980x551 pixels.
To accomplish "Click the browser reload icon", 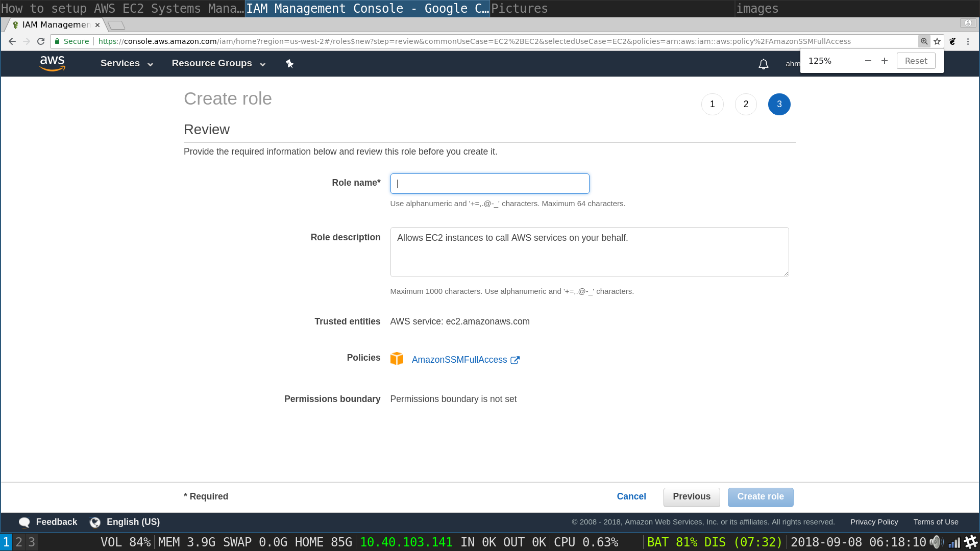I will (x=41, y=41).
